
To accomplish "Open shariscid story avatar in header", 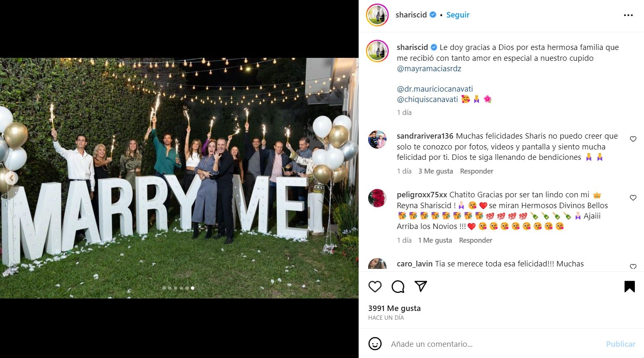I will pos(377,15).
